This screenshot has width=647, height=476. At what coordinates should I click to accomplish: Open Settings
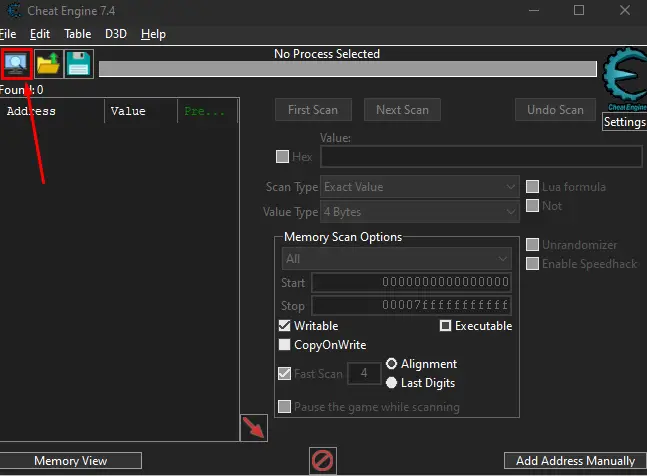point(624,122)
